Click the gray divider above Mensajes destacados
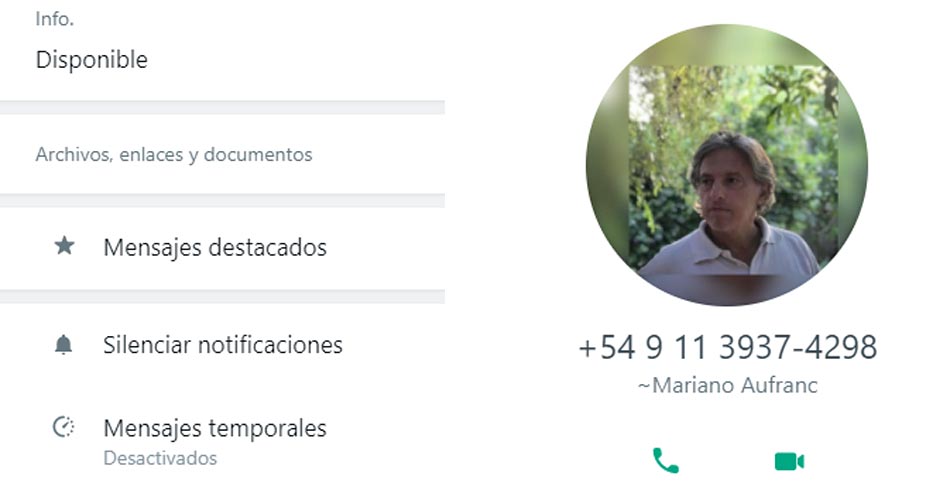950x500 pixels. click(x=222, y=201)
